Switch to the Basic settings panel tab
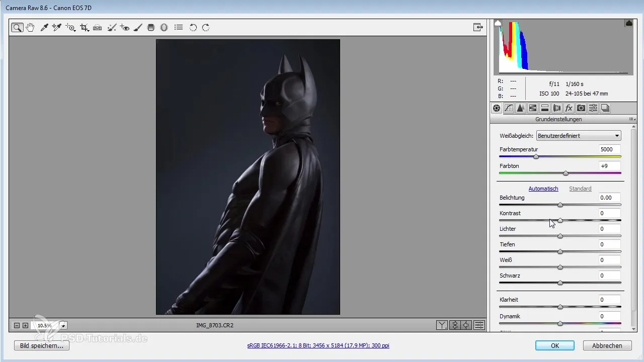Viewport: 644px width, 362px height. coord(497,108)
